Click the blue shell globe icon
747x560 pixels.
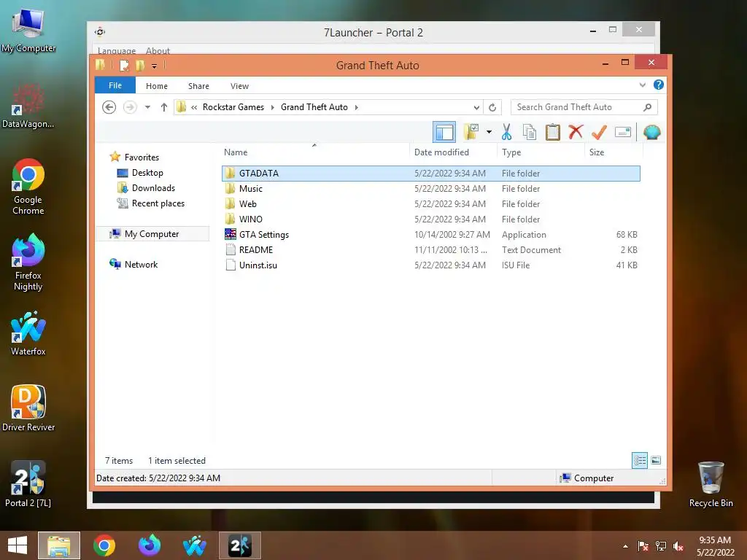(651, 132)
